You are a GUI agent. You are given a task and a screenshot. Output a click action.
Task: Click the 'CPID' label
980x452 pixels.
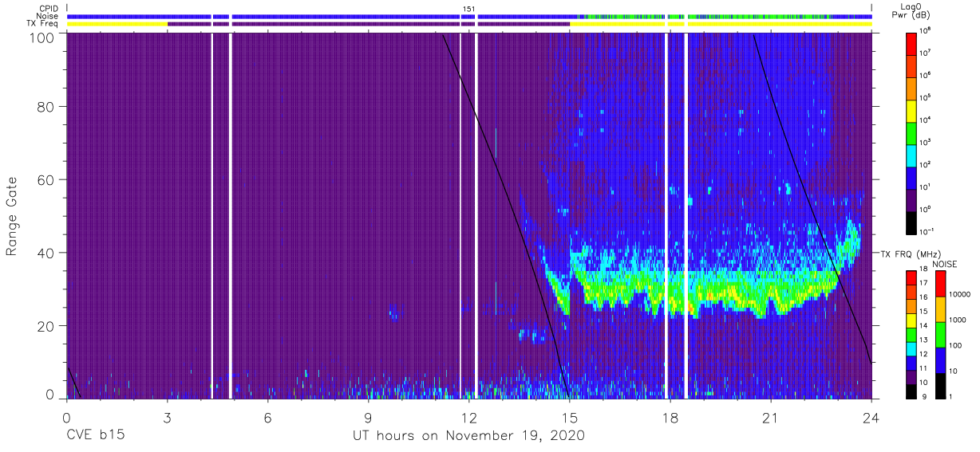coord(49,9)
